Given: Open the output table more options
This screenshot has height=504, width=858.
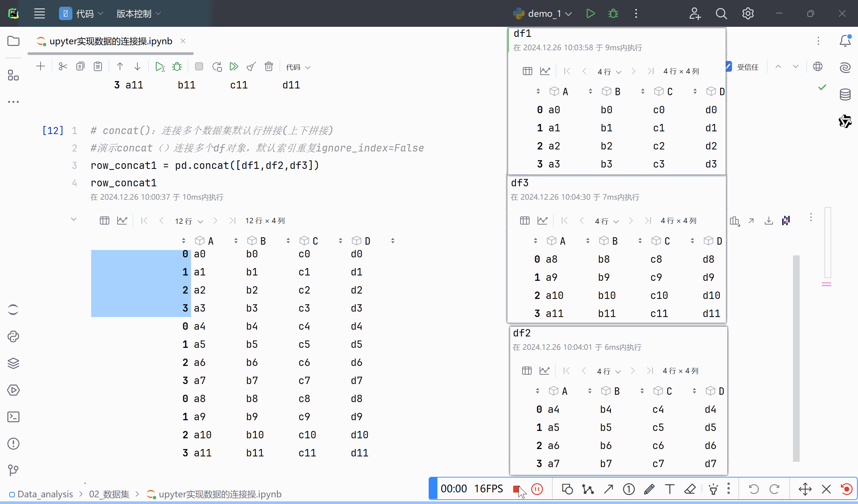Looking at the screenshot, I should (x=811, y=217).
